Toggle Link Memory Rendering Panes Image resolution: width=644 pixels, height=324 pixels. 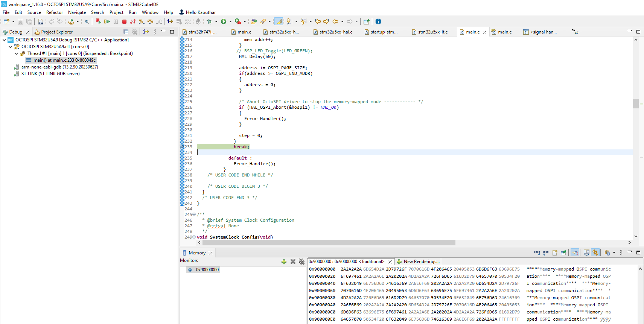(x=595, y=253)
